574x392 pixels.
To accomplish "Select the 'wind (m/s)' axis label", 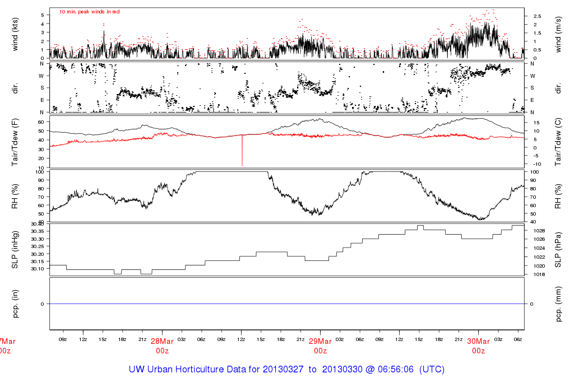I will pos(558,35).
